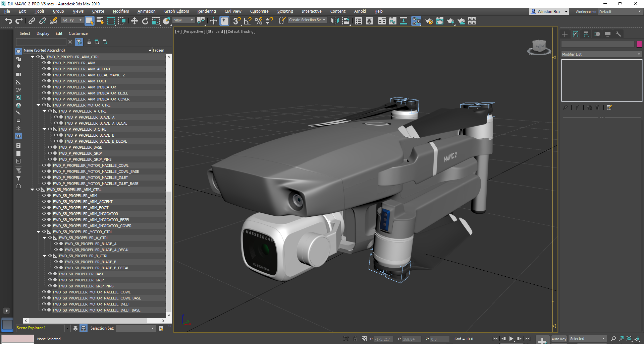This screenshot has height=344, width=644.
Task: Activate the Select Object tool
Action: (89, 21)
